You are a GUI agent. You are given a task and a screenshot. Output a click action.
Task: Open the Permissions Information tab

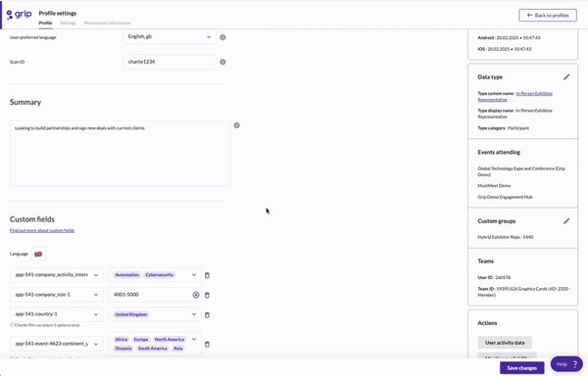[108, 23]
